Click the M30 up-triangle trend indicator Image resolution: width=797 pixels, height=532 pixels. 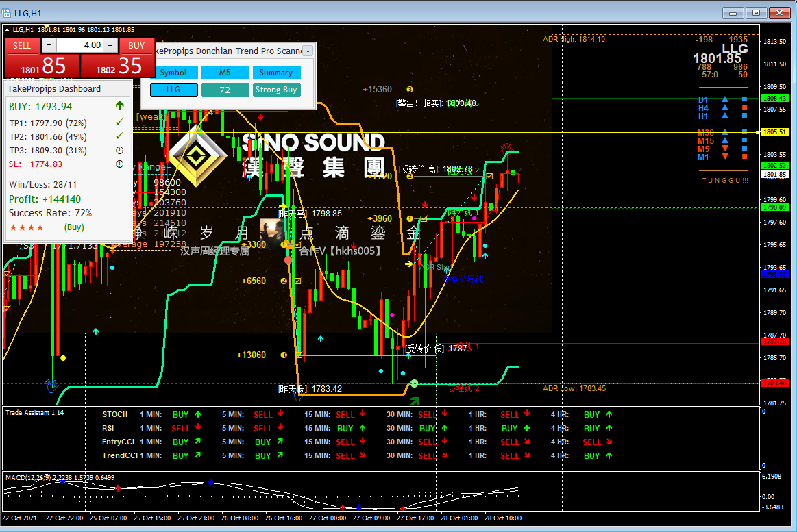pyautogui.click(x=725, y=133)
